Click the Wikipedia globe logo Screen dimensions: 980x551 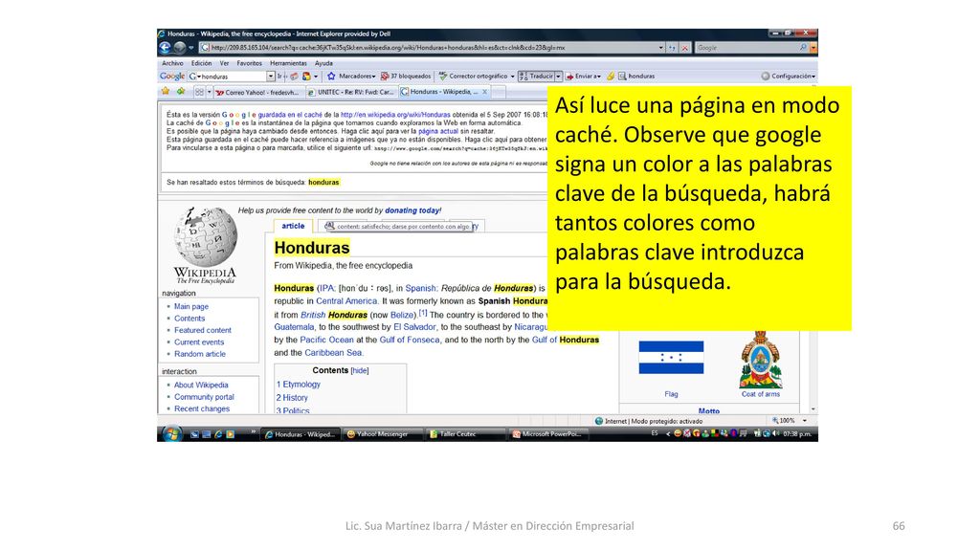coord(206,237)
